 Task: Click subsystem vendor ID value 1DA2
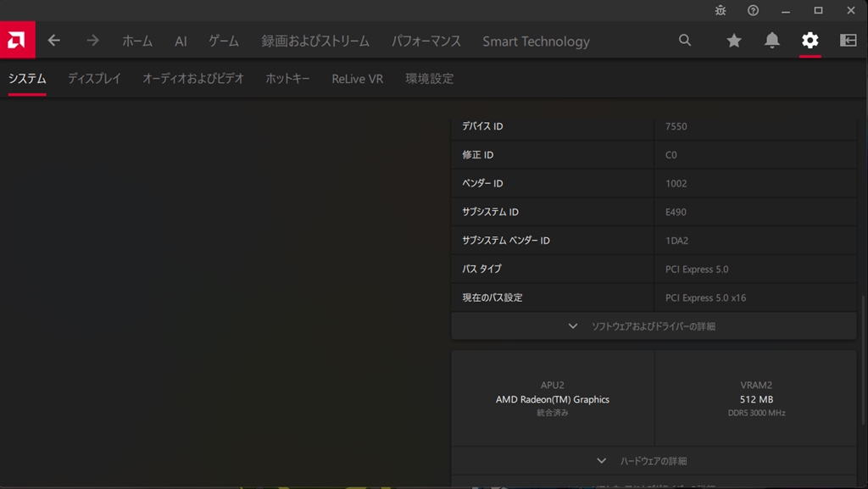(676, 241)
